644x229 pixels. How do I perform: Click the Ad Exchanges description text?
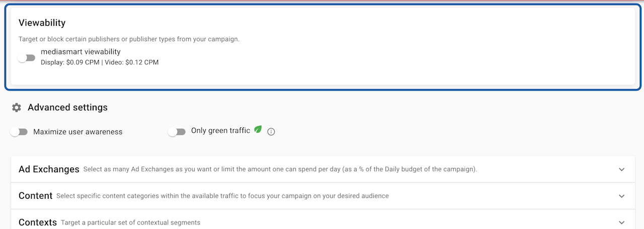coord(280,170)
